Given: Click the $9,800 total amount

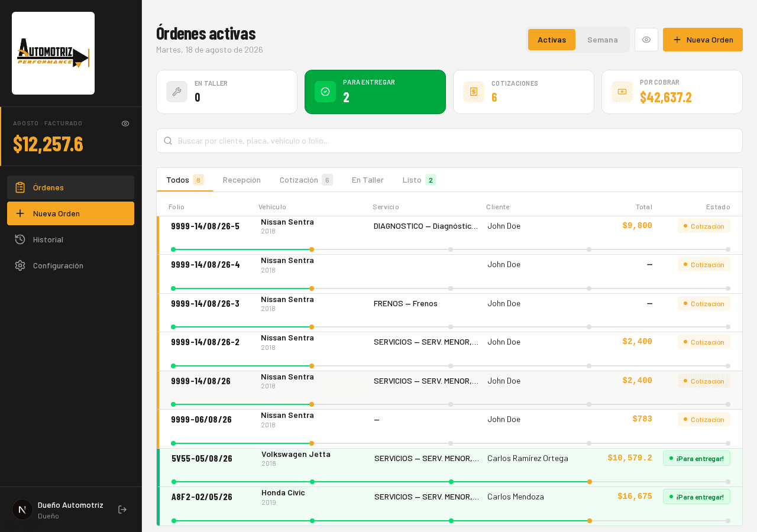Looking at the screenshot, I should 637,225.
